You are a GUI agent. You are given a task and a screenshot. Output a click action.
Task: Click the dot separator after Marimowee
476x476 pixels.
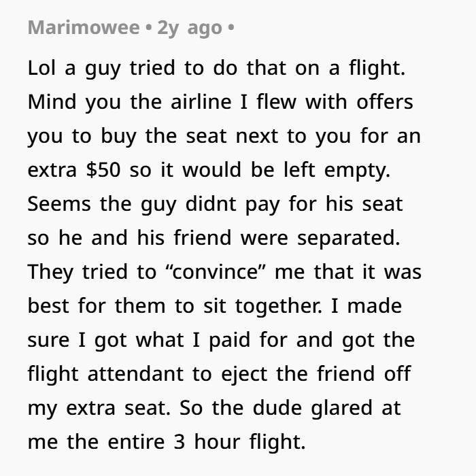click(148, 28)
